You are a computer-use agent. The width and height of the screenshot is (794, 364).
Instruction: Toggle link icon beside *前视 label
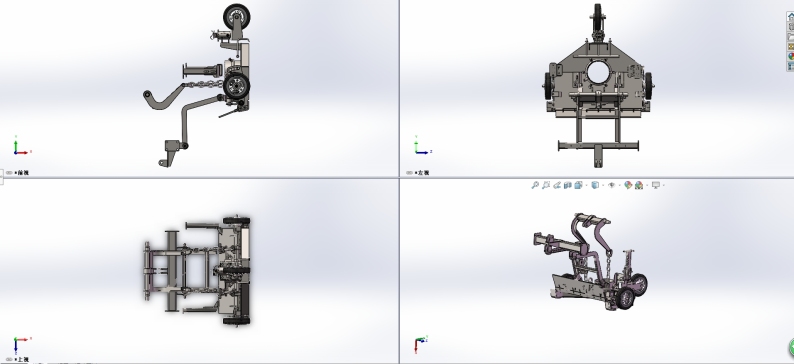9,173
